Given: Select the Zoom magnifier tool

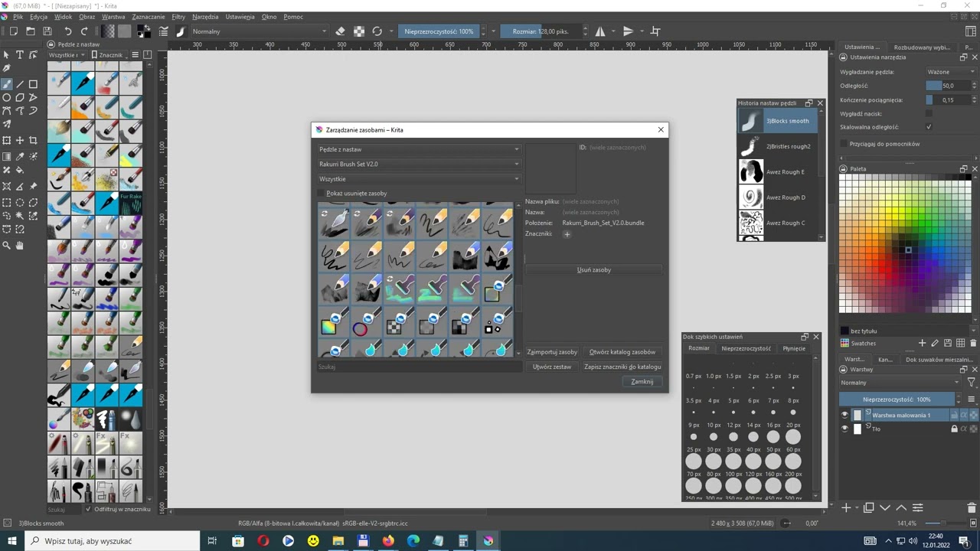Looking at the screenshot, I should 7,246.
